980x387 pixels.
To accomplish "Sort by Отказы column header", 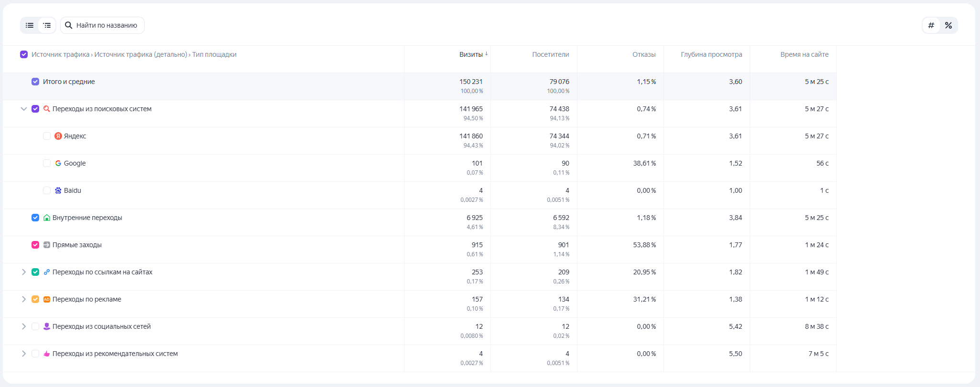I will point(644,54).
